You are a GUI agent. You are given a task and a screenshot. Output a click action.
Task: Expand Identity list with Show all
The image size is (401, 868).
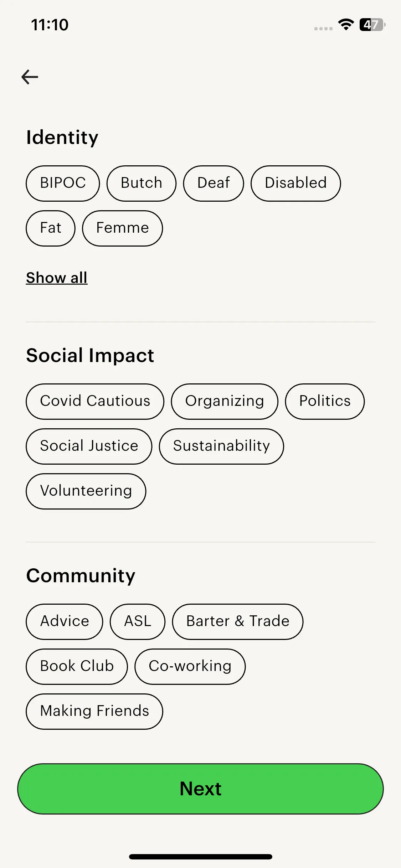click(x=57, y=278)
